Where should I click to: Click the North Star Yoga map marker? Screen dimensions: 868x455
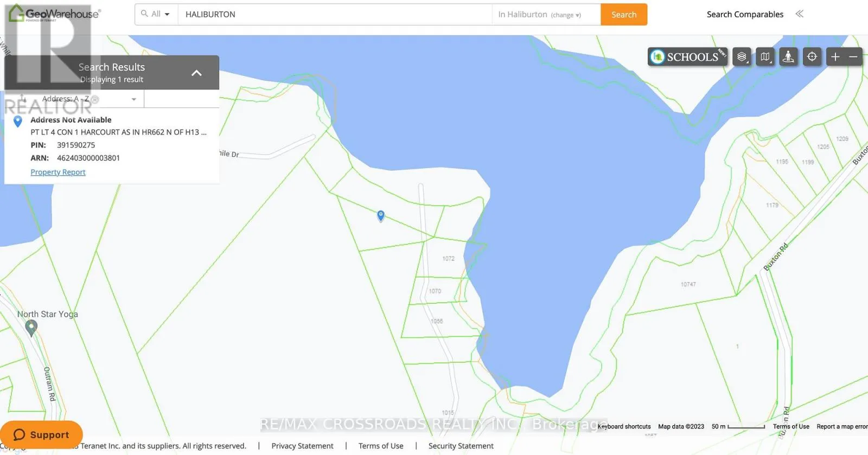pyautogui.click(x=31, y=327)
